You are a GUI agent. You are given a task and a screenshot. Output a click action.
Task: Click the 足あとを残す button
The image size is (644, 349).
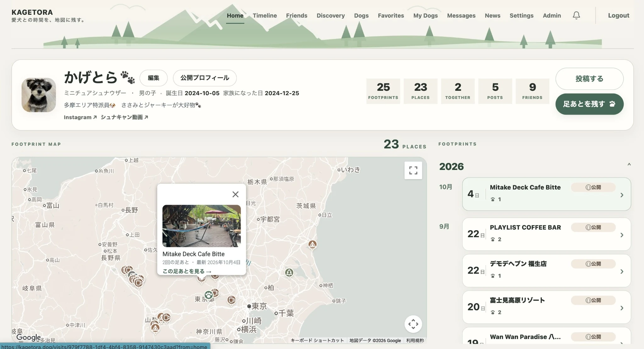[589, 104]
